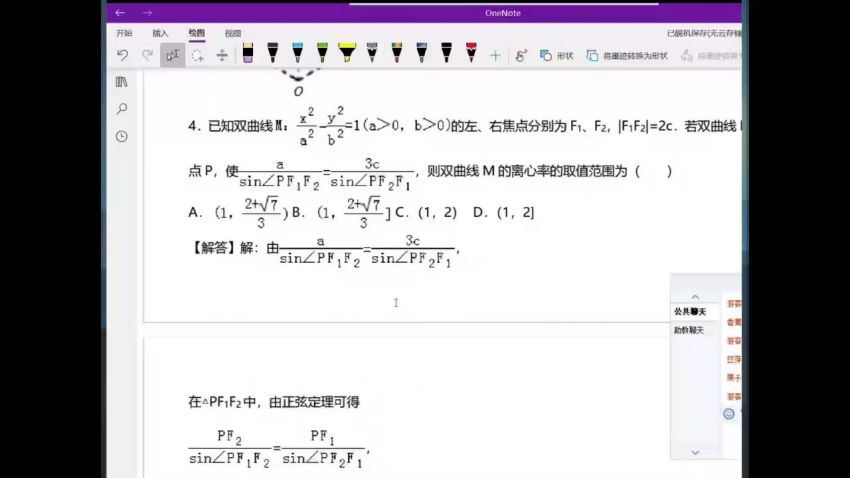The height and width of the screenshot is (478, 850).
Task: Click the back arrow in title bar
Action: pos(120,12)
